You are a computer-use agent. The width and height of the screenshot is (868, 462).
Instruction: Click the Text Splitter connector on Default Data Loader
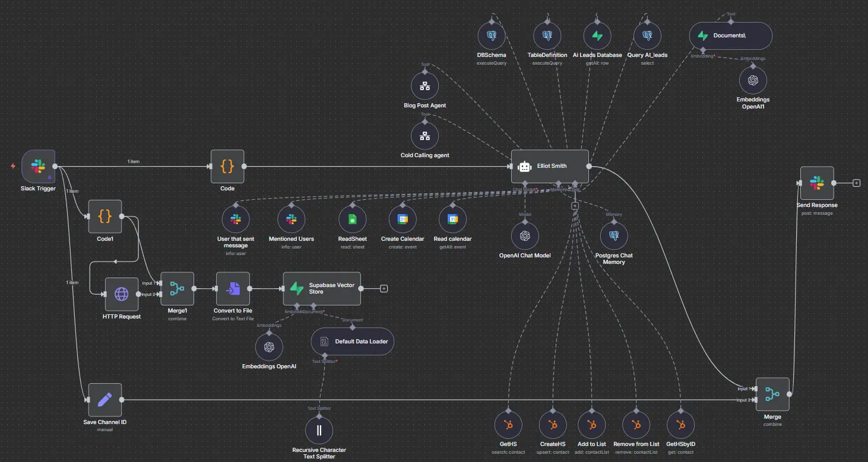pyautogui.click(x=325, y=355)
